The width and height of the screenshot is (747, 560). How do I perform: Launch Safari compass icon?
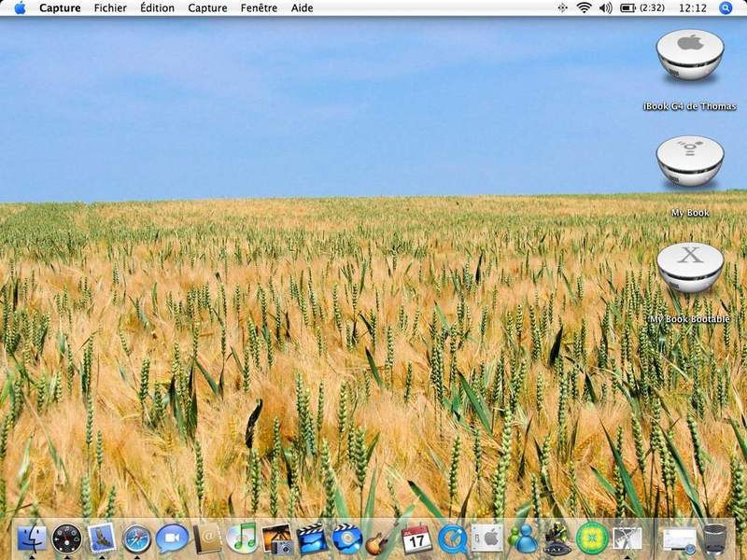[x=136, y=539]
